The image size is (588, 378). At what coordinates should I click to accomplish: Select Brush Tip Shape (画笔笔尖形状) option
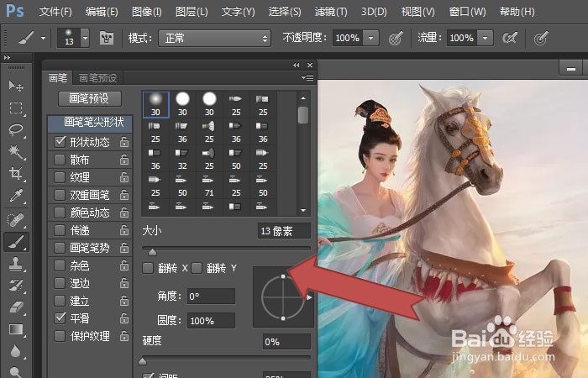[x=90, y=123]
